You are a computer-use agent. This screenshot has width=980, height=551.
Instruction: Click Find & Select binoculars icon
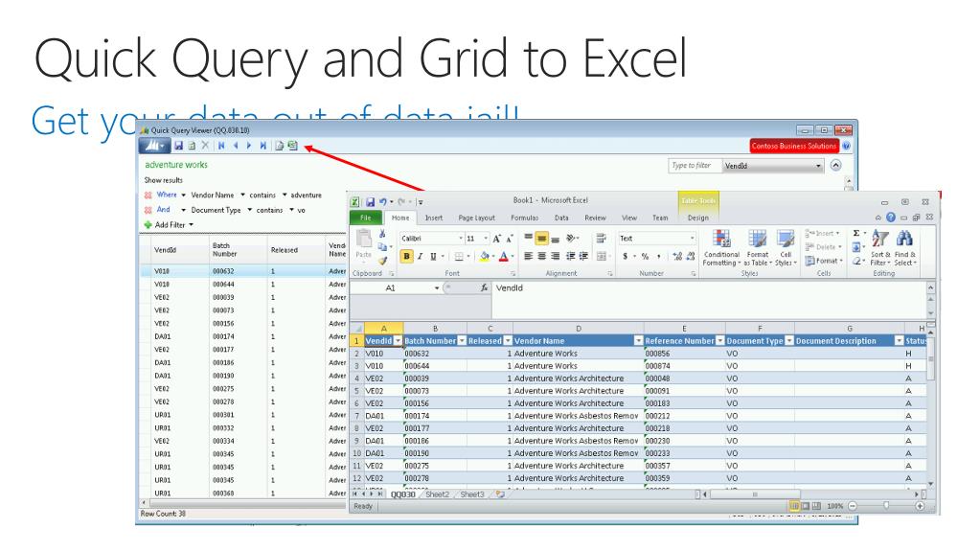click(x=904, y=247)
